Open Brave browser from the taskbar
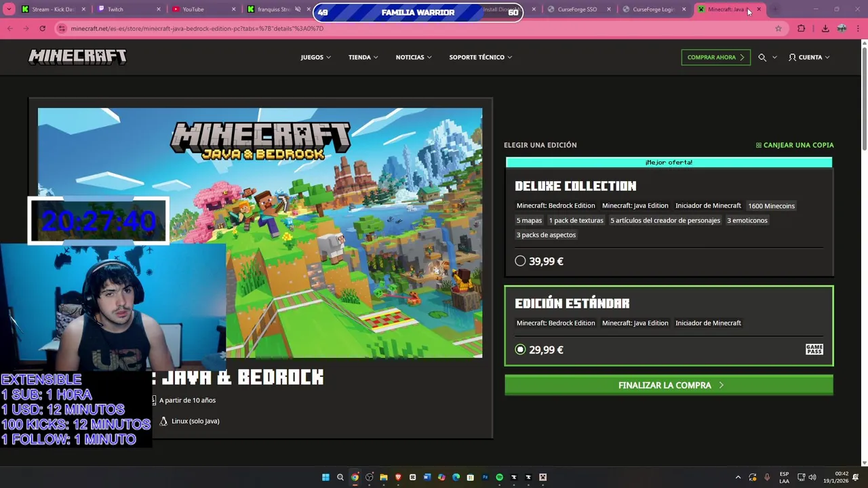The width and height of the screenshot is (868, 488). [398, 477]
